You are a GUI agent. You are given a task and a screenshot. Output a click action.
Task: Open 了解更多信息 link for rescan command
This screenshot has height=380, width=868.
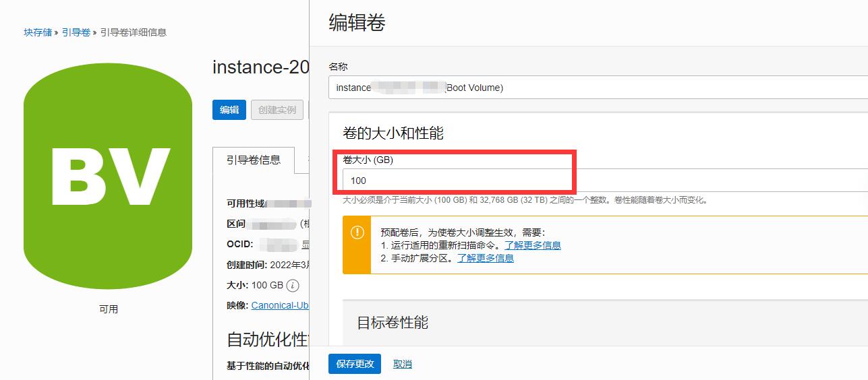532,245
